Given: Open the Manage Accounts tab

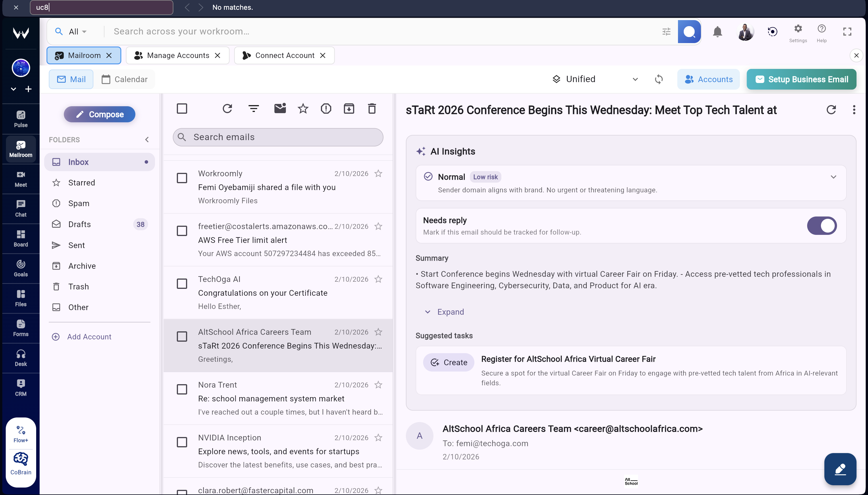Looking at the screenshot, I should 173,55.
